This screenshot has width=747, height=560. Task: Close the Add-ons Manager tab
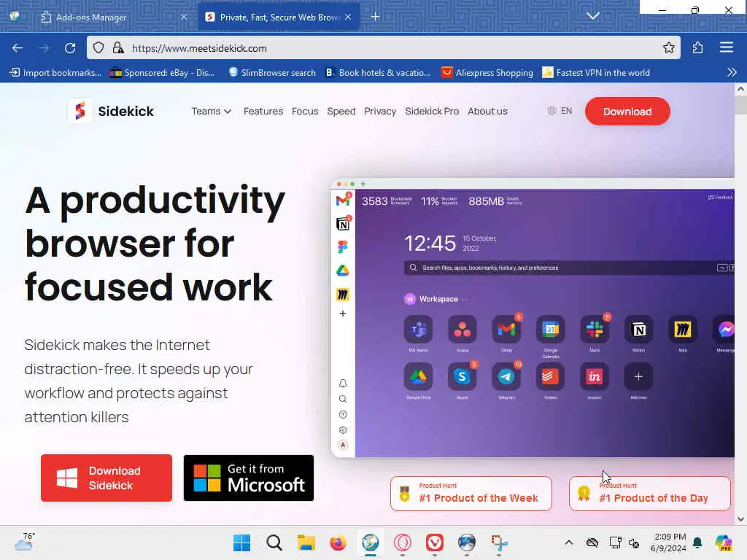click(x=184, y=17)
